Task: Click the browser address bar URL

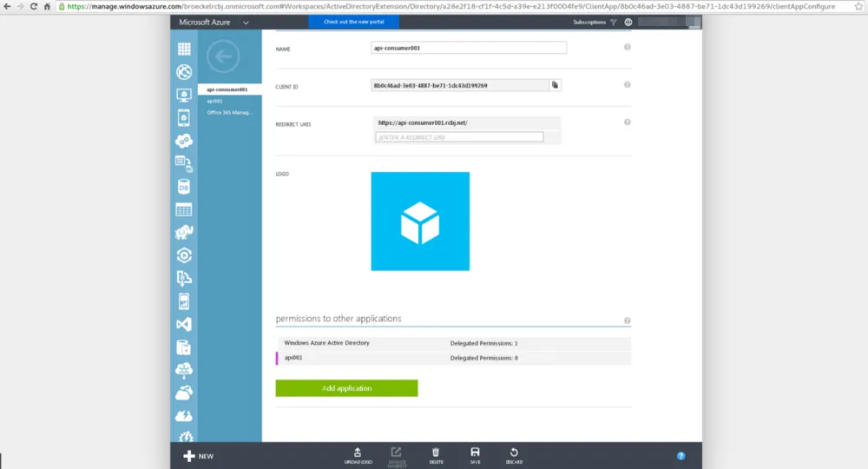Action: click(x=450, y=7)
